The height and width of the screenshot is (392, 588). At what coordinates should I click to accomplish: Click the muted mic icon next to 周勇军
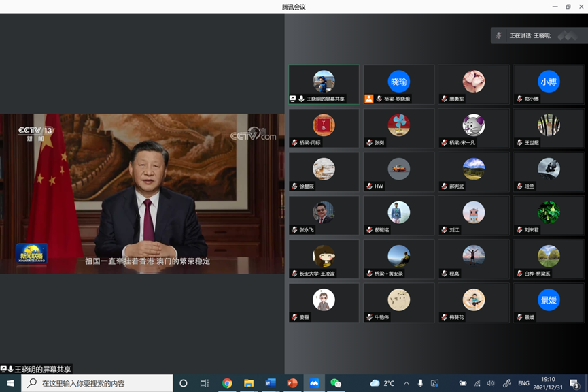pos(444,99)
